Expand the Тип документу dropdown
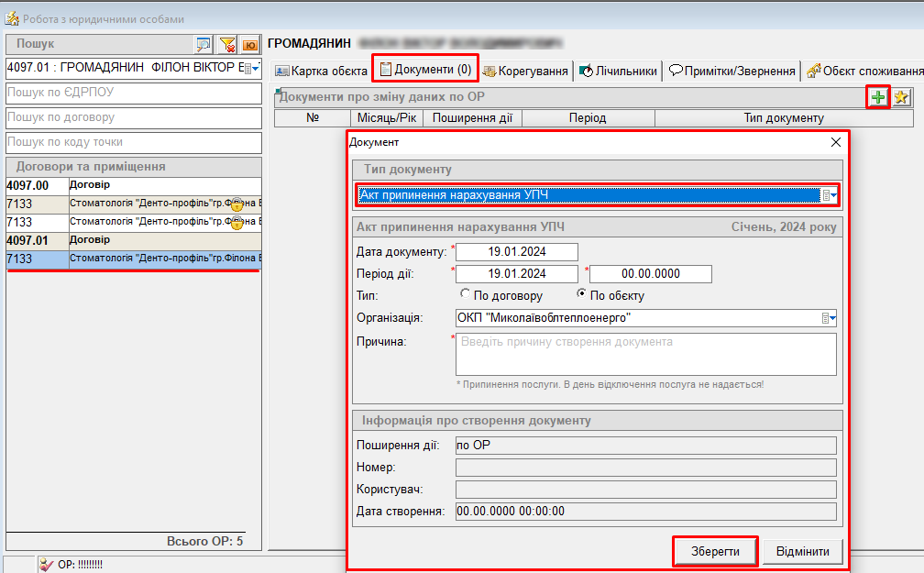 tap(829, 194)
